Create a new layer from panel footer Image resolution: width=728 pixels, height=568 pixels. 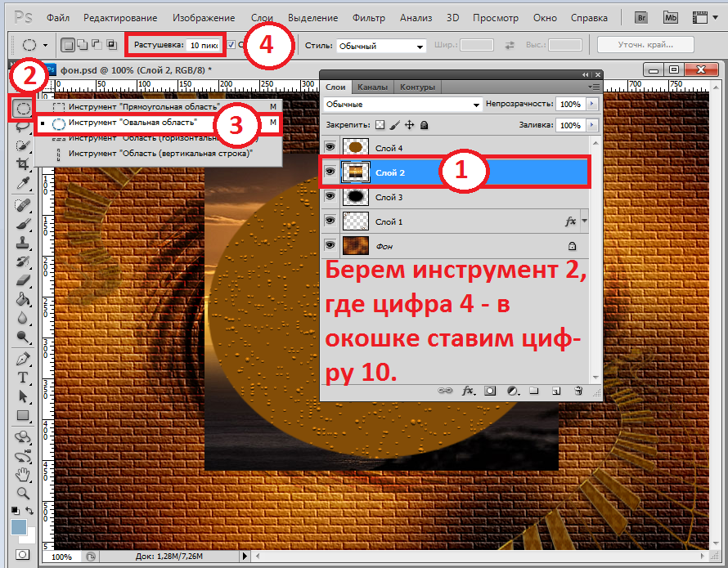coord(556,391)
